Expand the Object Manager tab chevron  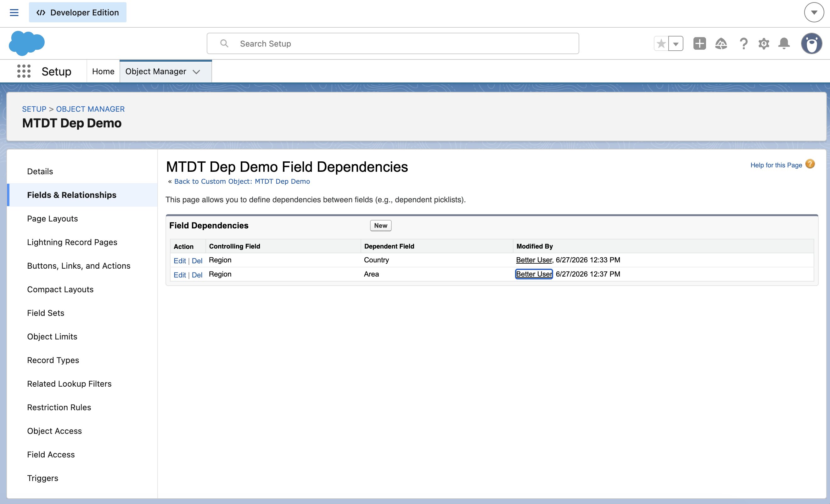[x=196, y=72]
